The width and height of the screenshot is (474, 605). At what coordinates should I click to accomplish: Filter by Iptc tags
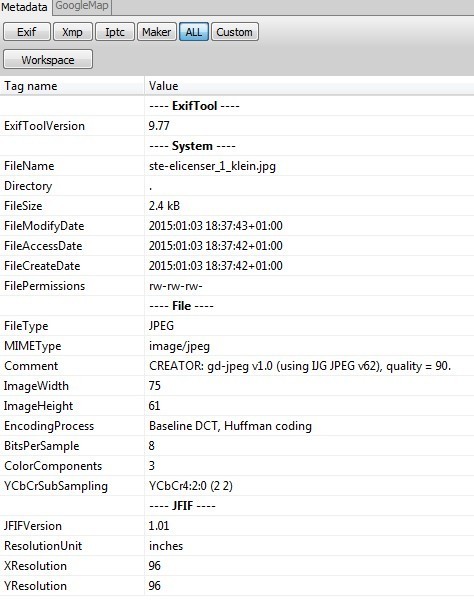click(115, 32)
